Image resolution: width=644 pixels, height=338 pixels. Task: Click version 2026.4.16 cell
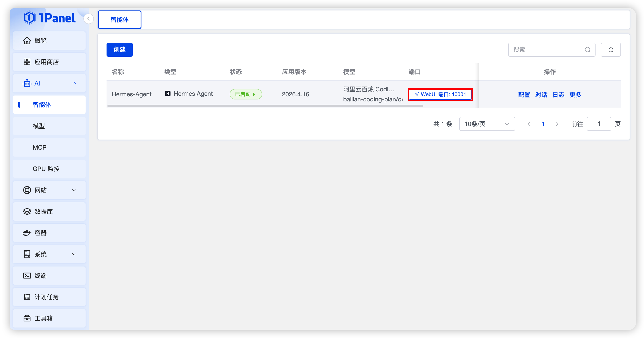[296, 94]
